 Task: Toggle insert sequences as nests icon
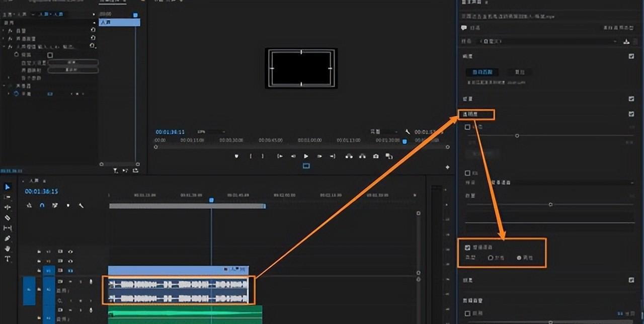tap(29, 205)
